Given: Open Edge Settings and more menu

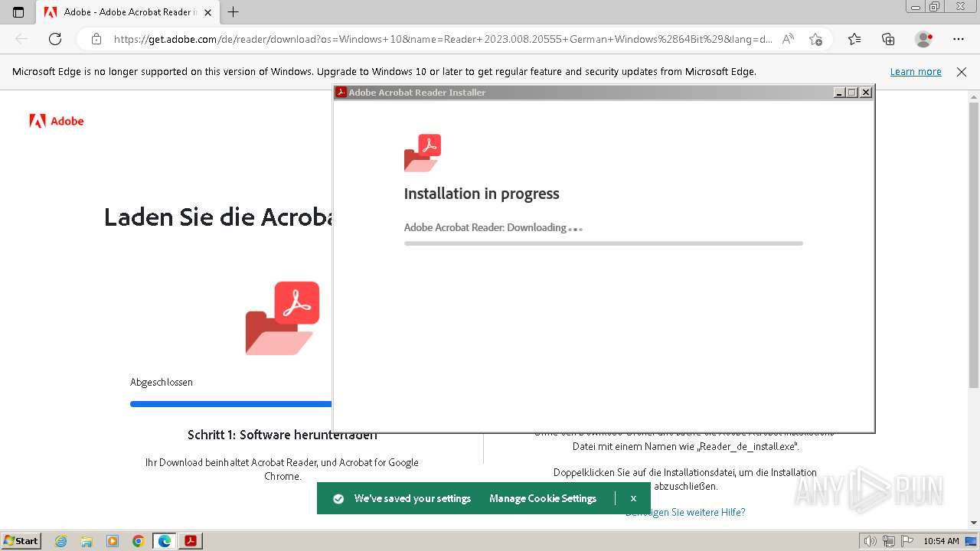Looking at the screenshot, I should (959, 39).
